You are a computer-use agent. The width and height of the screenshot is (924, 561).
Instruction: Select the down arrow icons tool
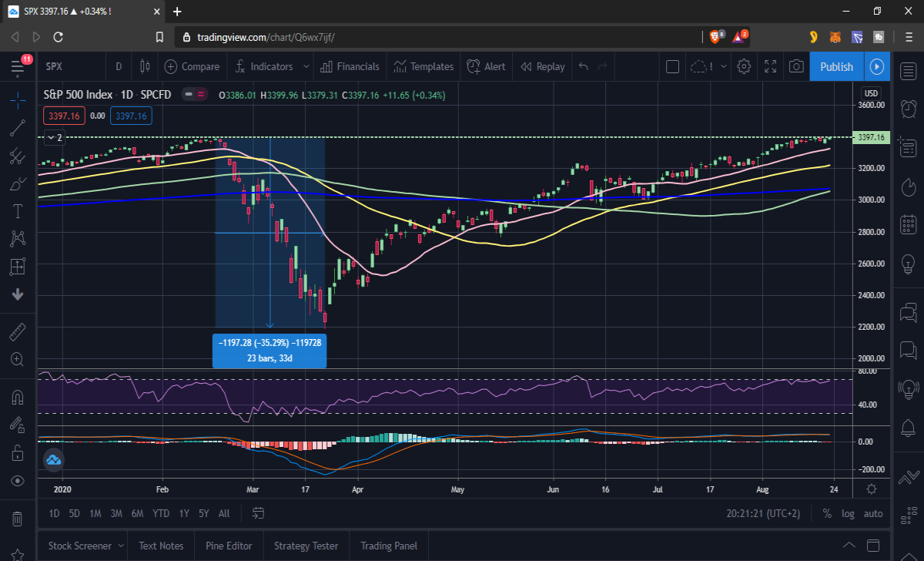tap(18, 294)
